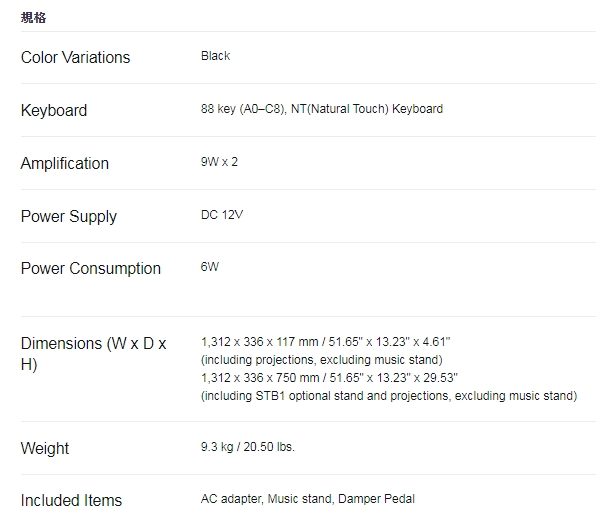Click the Black color value

click(216, 56)
